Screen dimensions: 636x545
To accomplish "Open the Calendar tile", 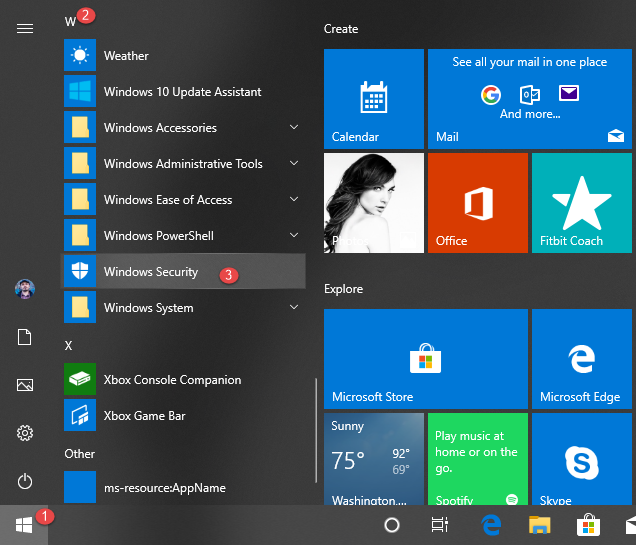I will (x=374, y=99).
